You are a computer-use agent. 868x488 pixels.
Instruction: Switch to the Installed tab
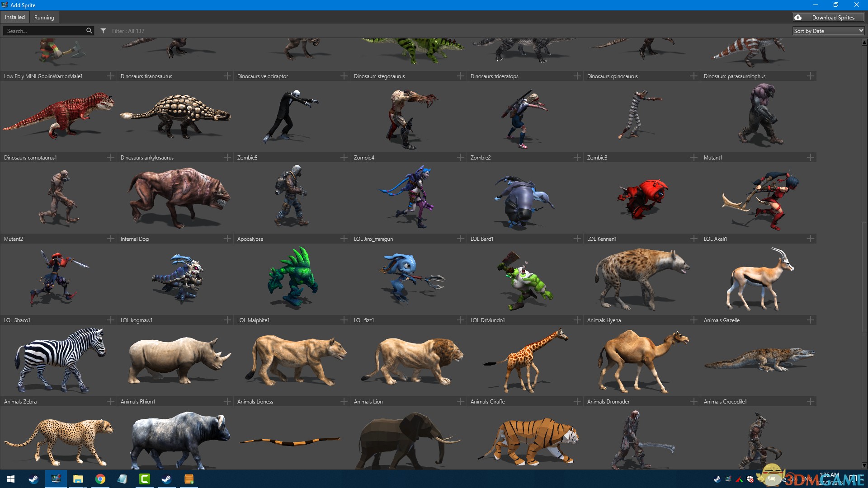(x=15, y=17)
